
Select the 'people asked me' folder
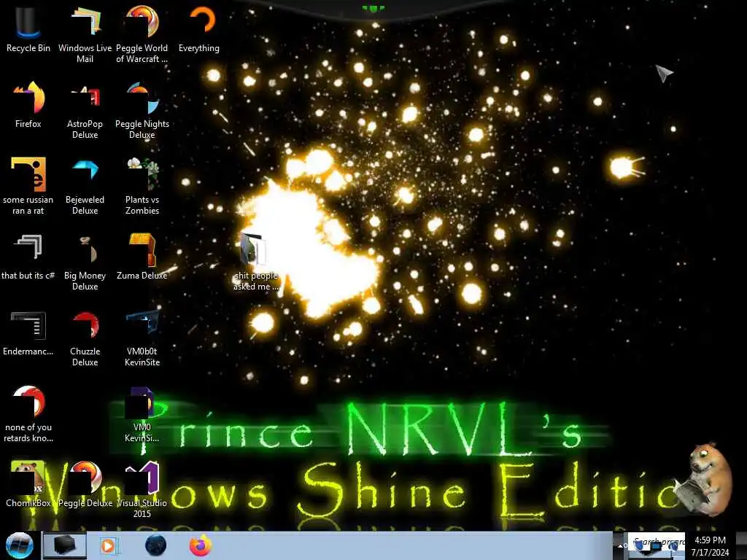click(255, 262)
